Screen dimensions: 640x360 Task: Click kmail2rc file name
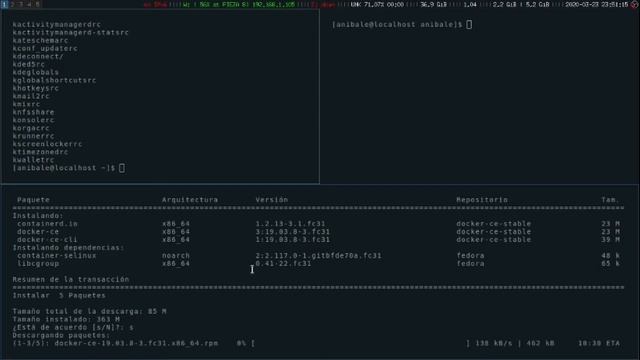[x=31, y=96]
